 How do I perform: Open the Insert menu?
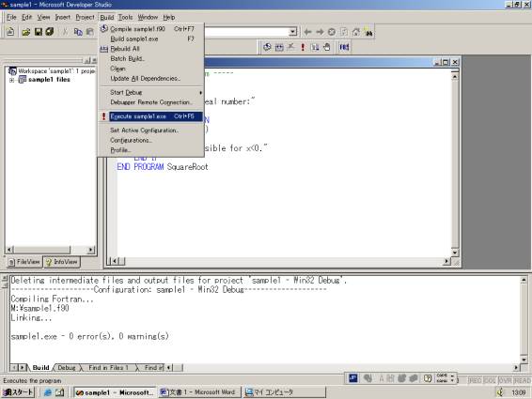point(63,17)
